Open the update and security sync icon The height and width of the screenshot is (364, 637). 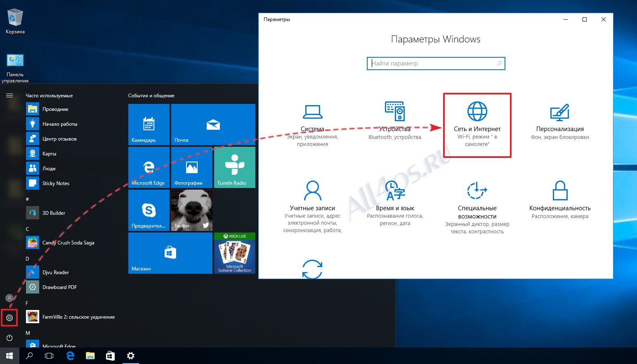click(312, 269)
